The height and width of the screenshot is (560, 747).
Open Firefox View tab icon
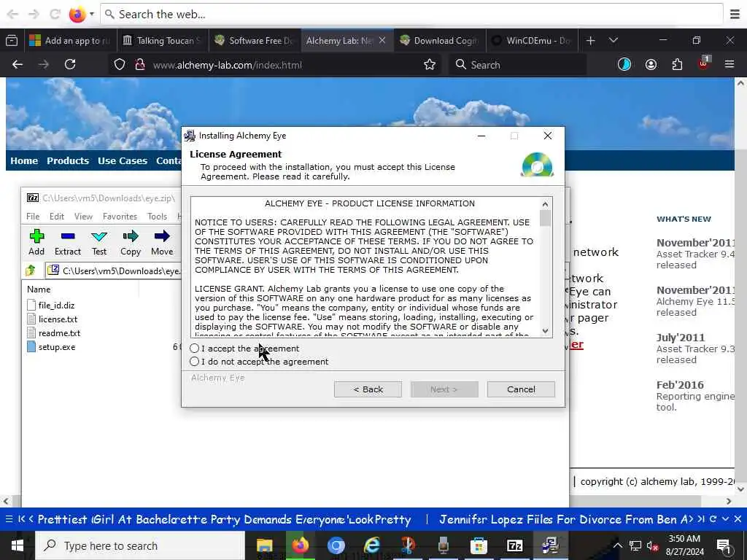[x=12, y=41]
